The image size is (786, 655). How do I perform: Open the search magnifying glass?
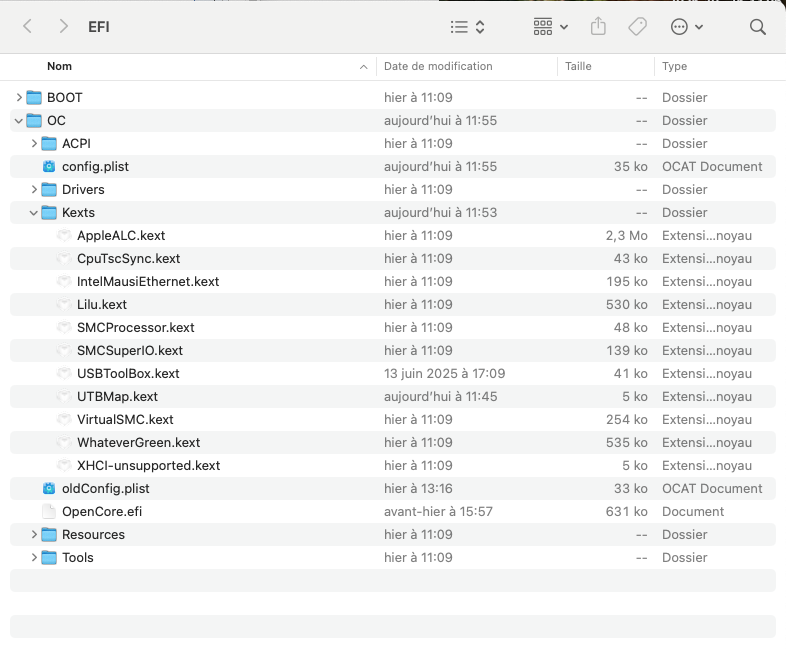click(757, 27)
